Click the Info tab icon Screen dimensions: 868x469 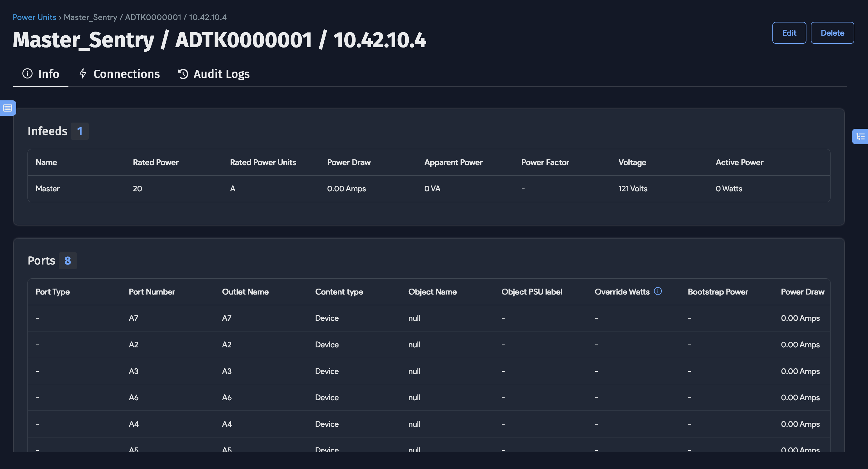coord(27,73)
